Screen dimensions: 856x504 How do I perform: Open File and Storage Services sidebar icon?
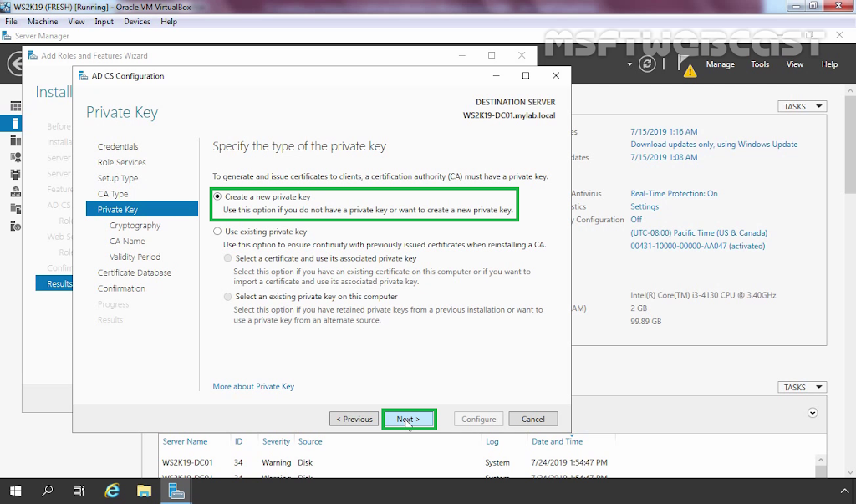tap(15, 209)
